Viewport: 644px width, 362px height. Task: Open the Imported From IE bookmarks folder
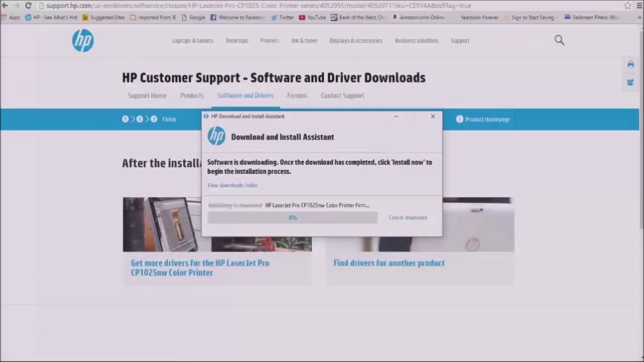coord(153,18)
